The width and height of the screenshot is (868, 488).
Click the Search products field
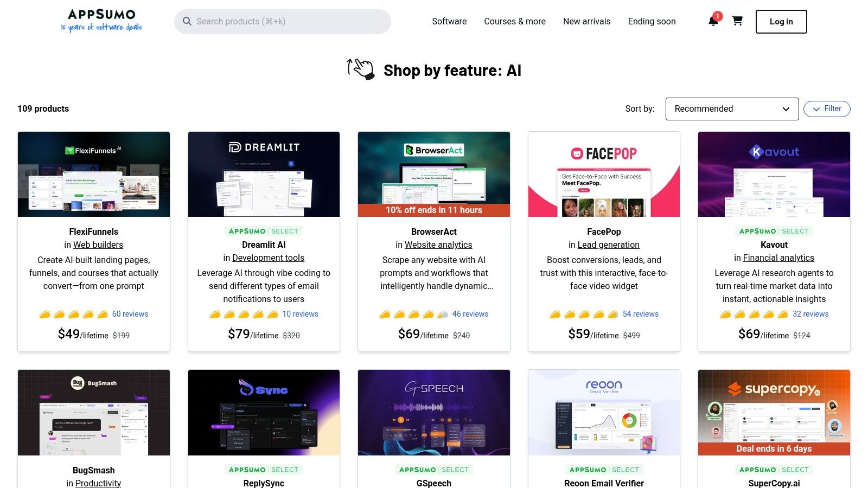[283, 21]
